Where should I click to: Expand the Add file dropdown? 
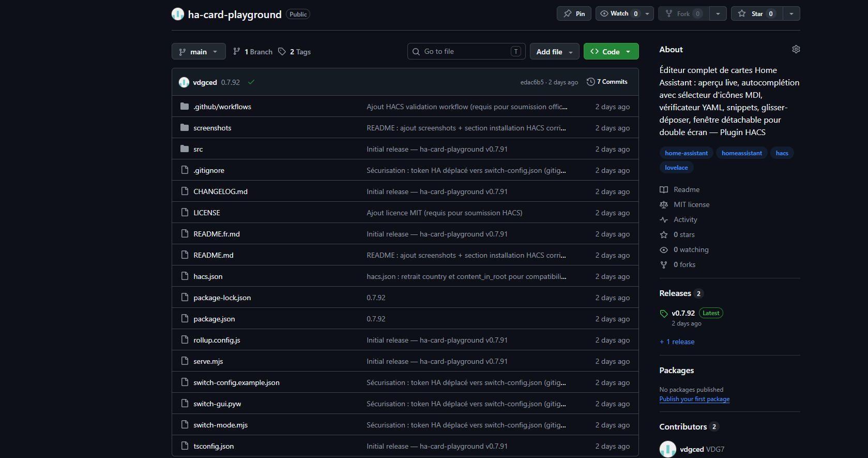click(x=554, y=52)
